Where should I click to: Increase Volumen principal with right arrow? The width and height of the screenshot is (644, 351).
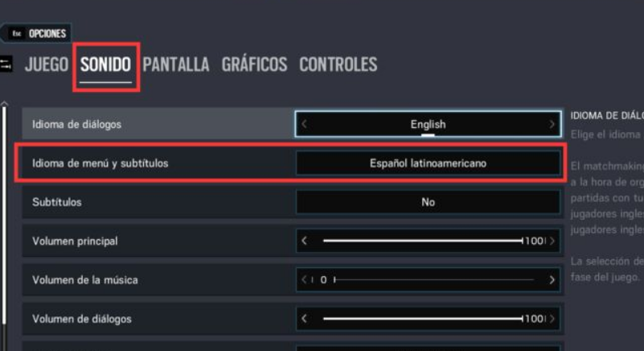coord(552,241)
